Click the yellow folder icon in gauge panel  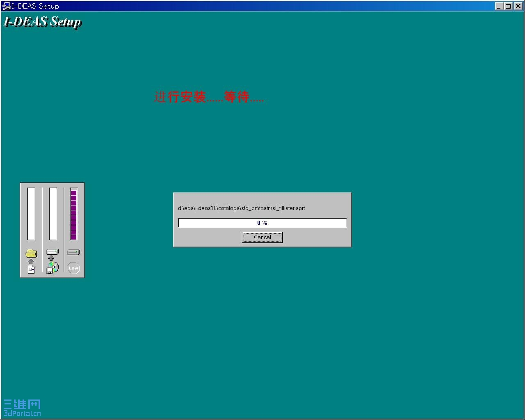click(31, 253)
